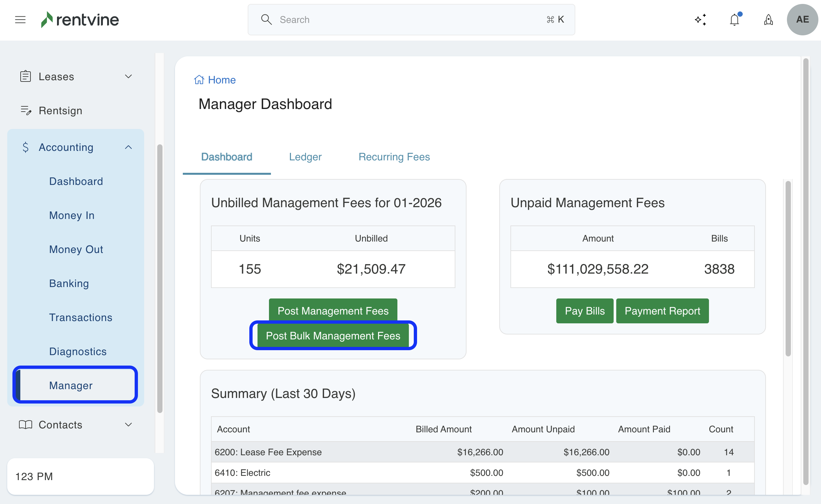Select Money In from Accounting
The image size is (821, 504).
pyautogui.click(x=72, y=215)
